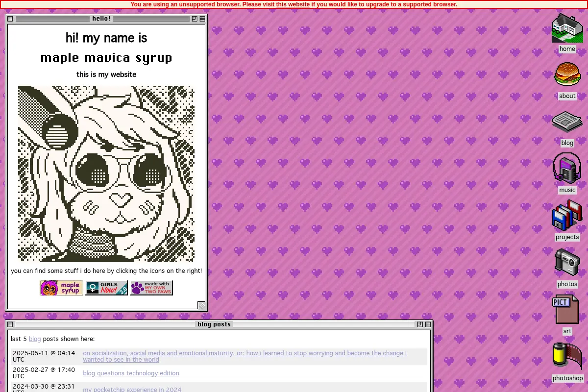Image resolution: width=588 pixels, height=392 pixels.
Task: Follow the 'this website' upgrade link
Action: tap(293, 4)
